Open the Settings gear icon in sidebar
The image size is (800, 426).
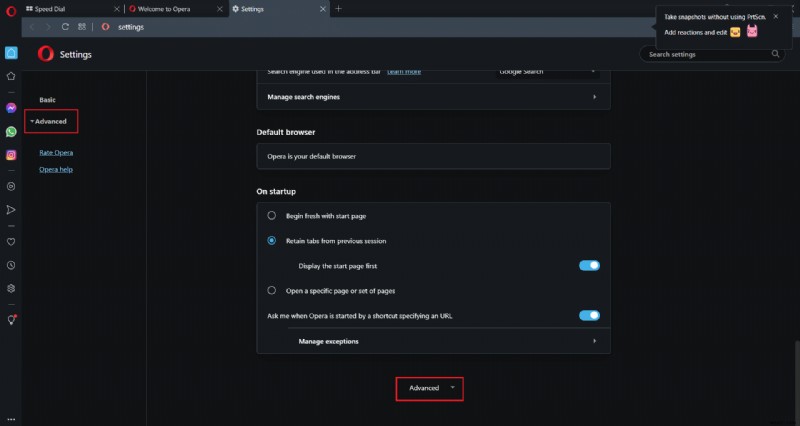pyautogui.click(x=11, y=288)
